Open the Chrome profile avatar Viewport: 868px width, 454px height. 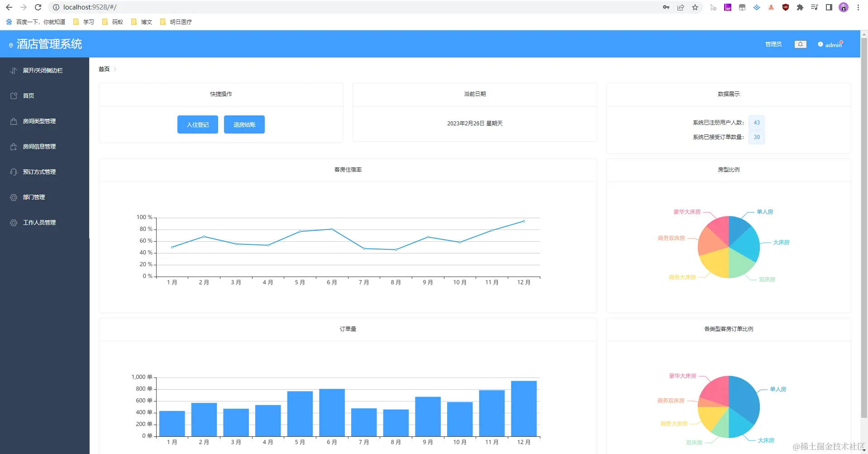pyautogui.click(x=844, y=7)
